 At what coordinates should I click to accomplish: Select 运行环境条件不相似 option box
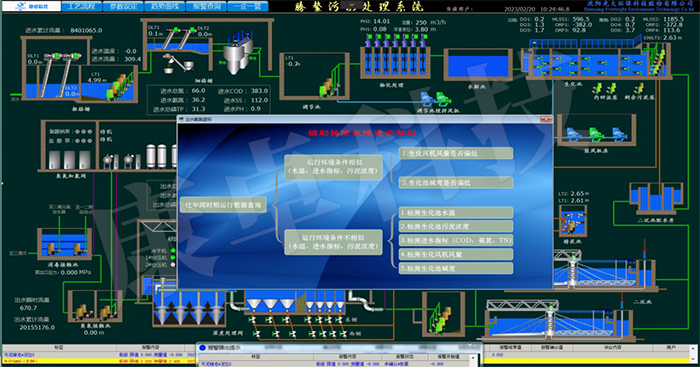pyautogui.click(x=333, y=242)
